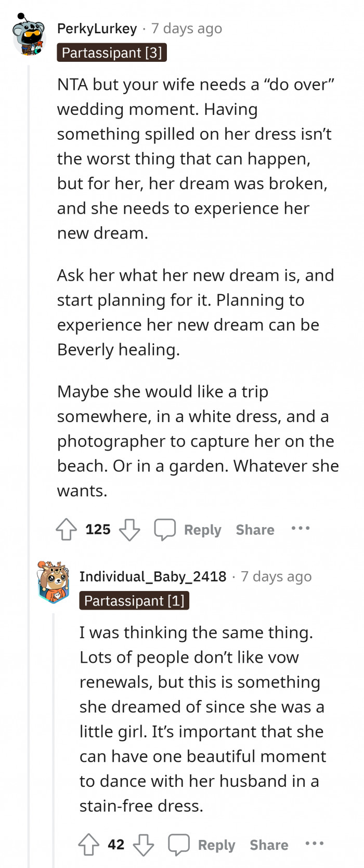Open Individual_Baby_2418's user profile
Image resolution: width=364 pixels, height=868 pixels.
coord(153,576)
